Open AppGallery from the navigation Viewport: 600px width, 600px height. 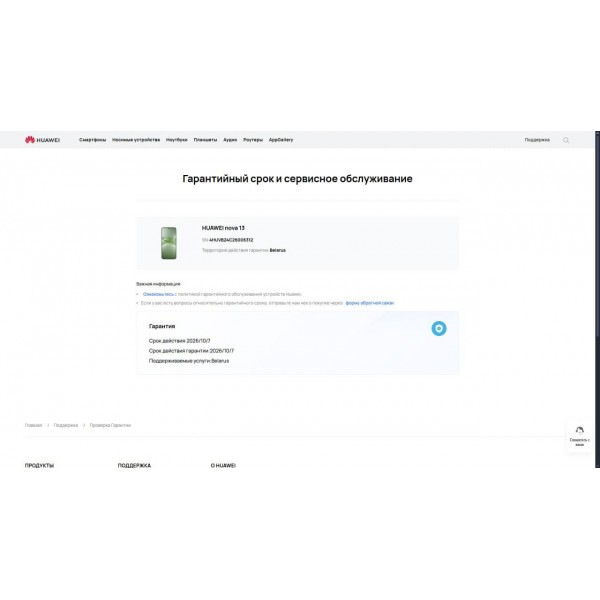coord(281,140)
